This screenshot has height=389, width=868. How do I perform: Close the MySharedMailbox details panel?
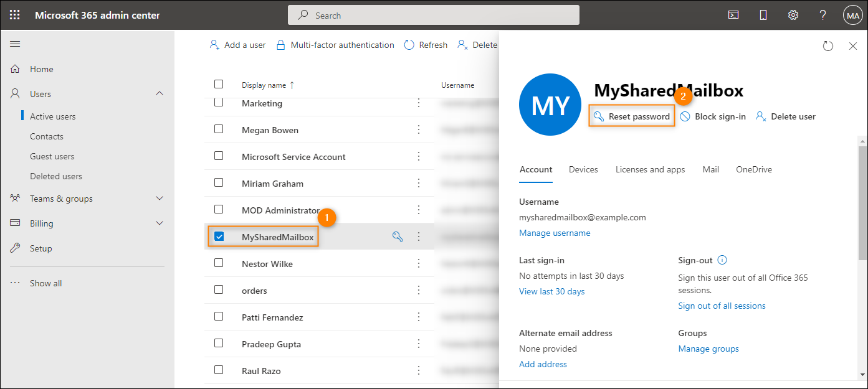click(x=853, y=46)
